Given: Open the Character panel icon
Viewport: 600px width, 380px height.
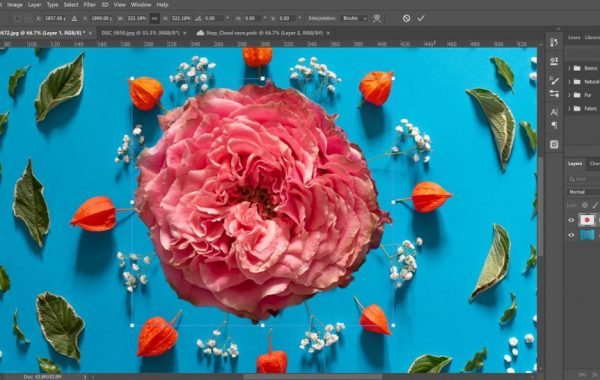Looking at the screenshot, I should tap(554, 112).
